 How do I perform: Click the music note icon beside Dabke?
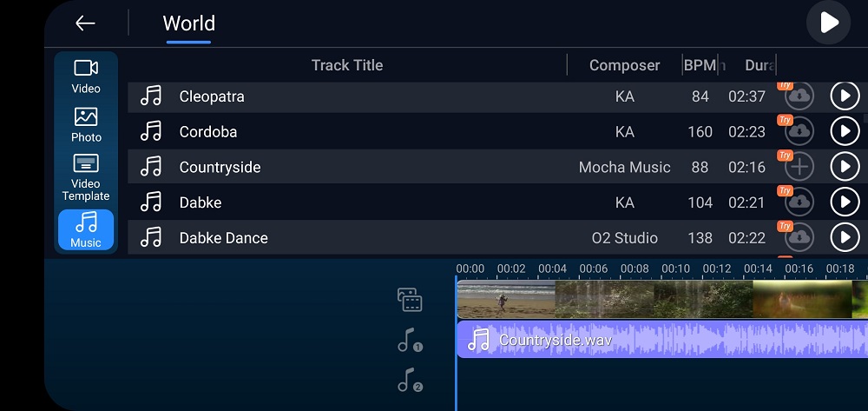pos(150,202)
